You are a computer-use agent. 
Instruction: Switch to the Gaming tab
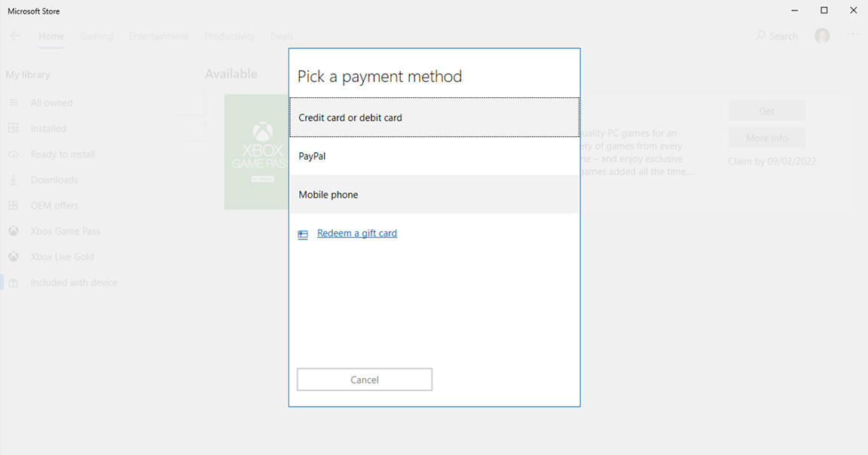click(x=96, y=36)
